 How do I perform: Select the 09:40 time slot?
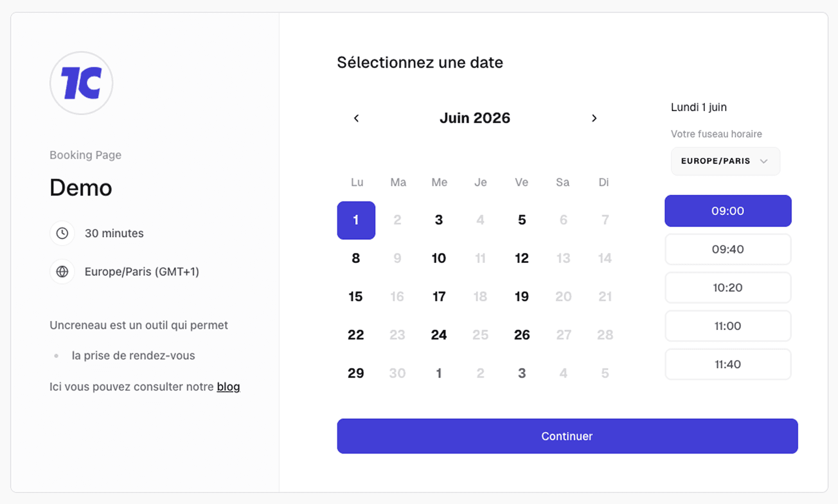[728, 250]
